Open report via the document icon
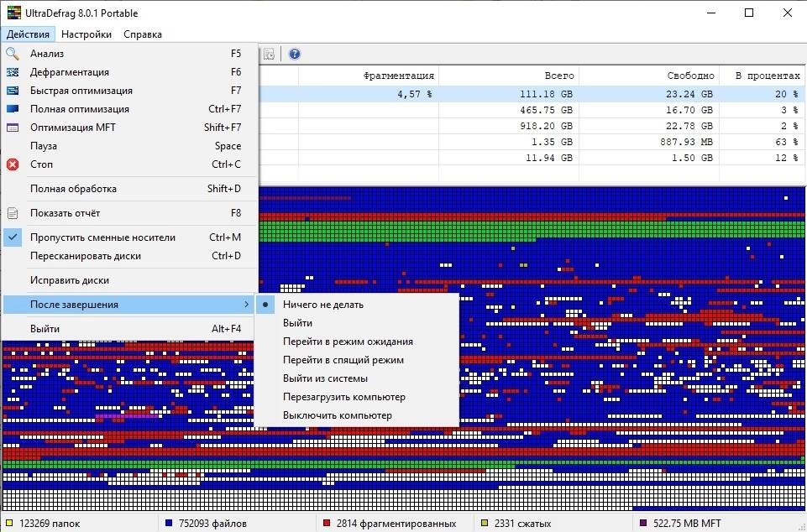The image size is (807, 532). (x=13, y=213)
